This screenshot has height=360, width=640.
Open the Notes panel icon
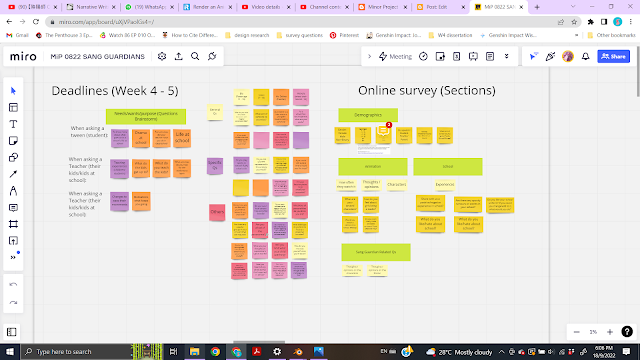(x=490, y=56)
